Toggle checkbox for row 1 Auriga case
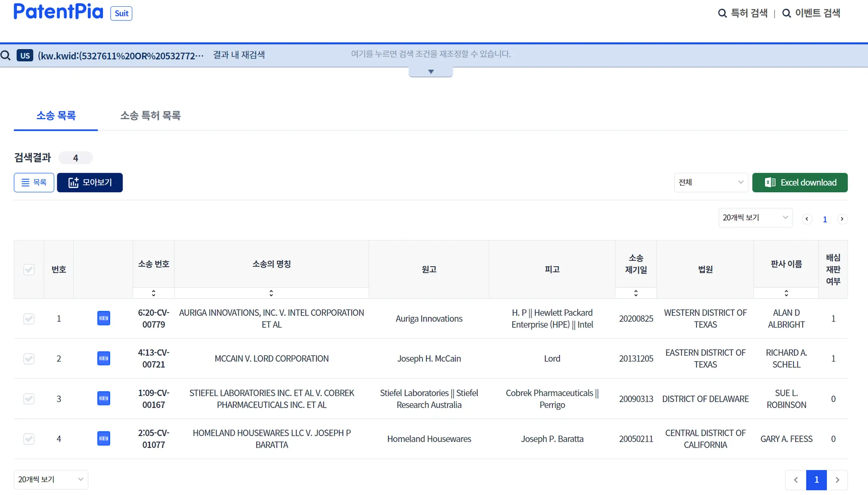The height and width of the screenshot is (495, 868). click(x=29, y=319)
